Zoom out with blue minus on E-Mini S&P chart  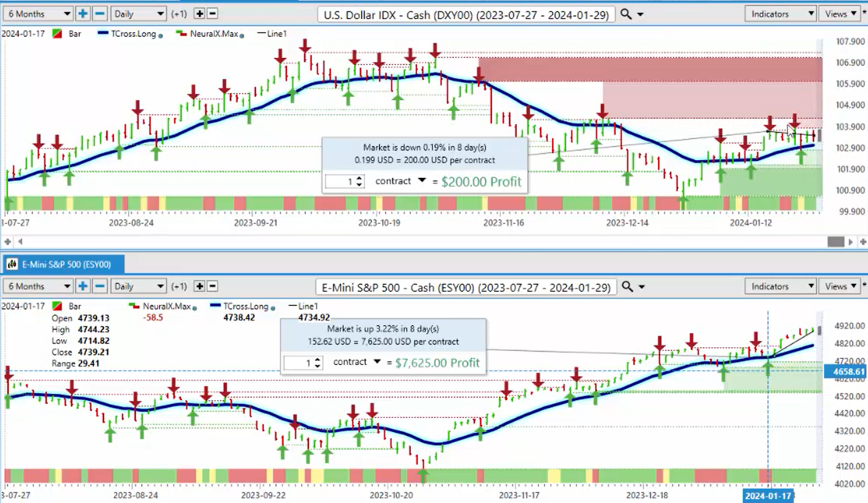tap(100, 286)
